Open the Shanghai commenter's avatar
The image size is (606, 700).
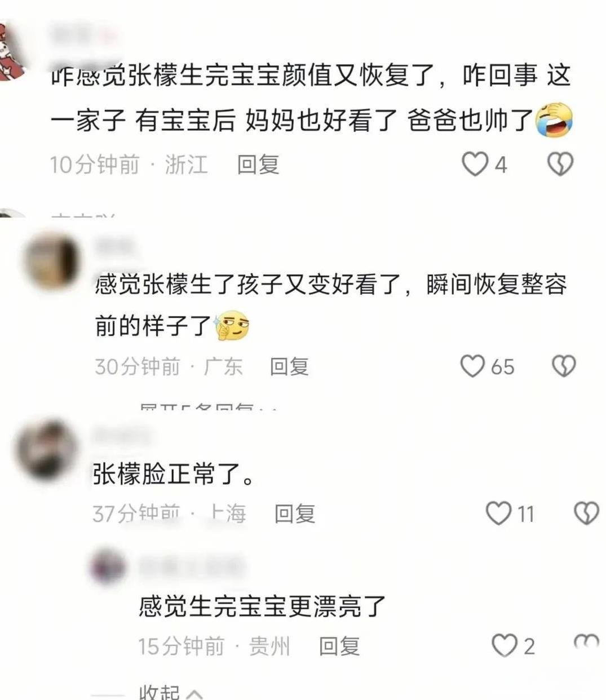pyautogui.click(x=46, y=450)
